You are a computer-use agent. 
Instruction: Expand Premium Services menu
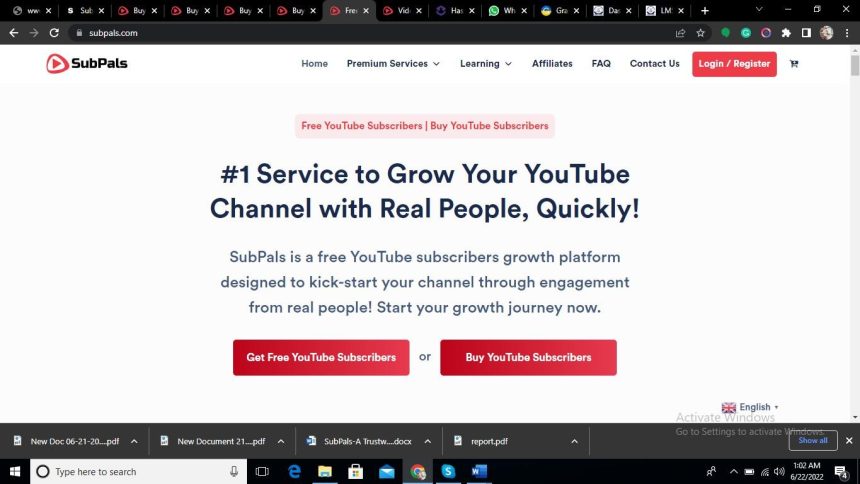pyautogui.click(x=393, y=64)
